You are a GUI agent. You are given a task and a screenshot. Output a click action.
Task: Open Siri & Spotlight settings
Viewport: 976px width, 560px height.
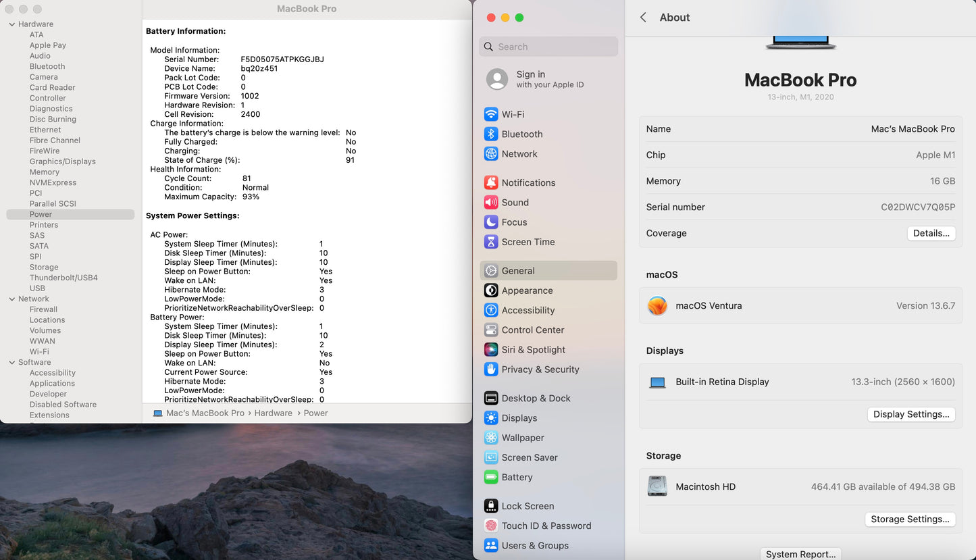[533, 350]
